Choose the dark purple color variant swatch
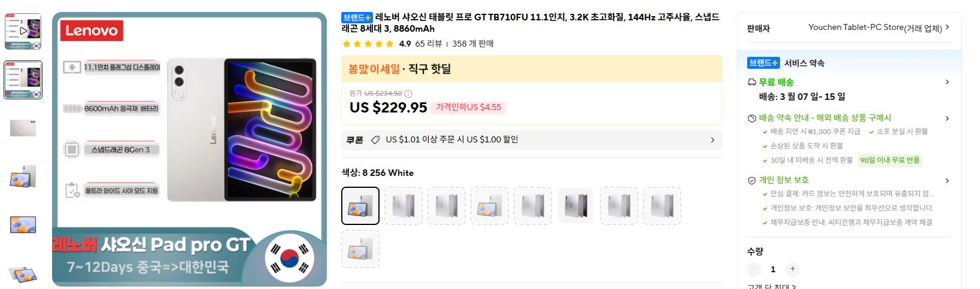 click(576, 206)
